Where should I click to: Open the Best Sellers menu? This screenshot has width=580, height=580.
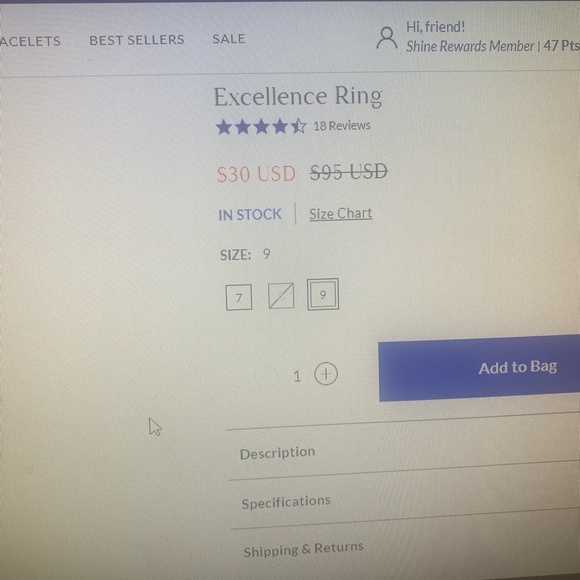click(137, 40)
